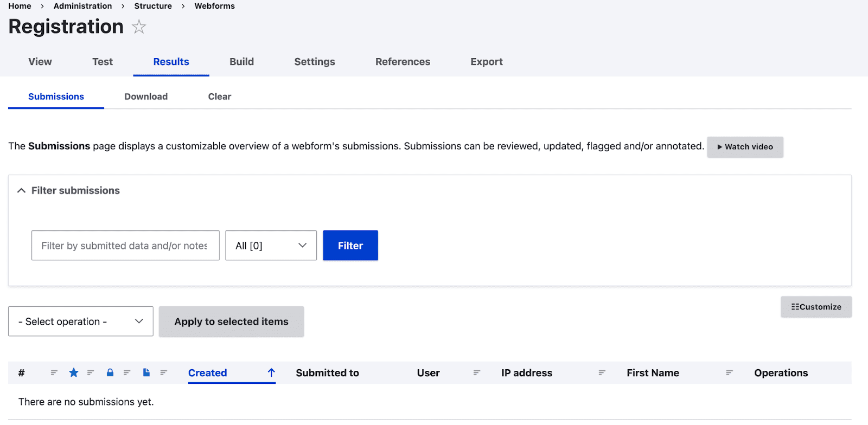868x425 pixels.
Task: Click the sort icon beside First Name
Action: (729, 373)
